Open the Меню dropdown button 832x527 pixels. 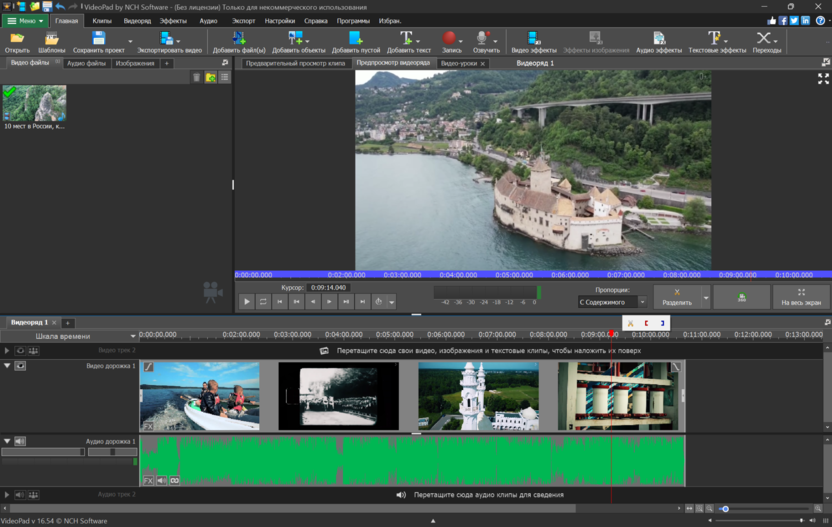(26, 20)
